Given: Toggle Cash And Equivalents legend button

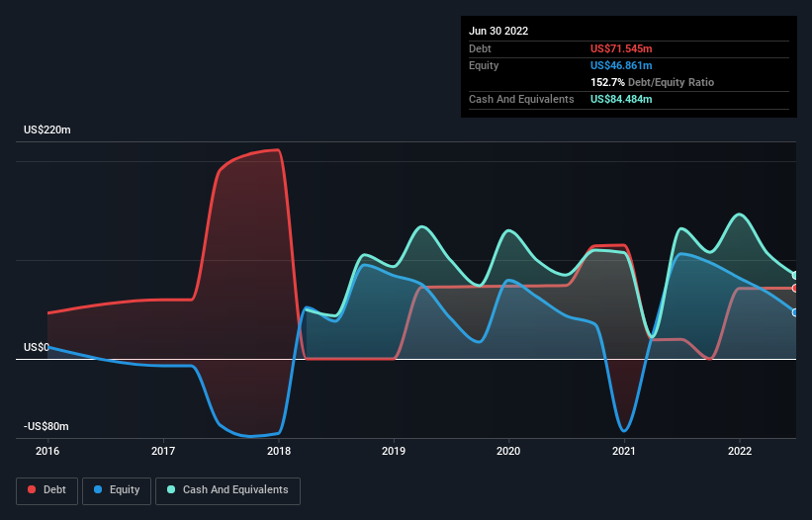Looking at the screenshot, I should (227, 490).
